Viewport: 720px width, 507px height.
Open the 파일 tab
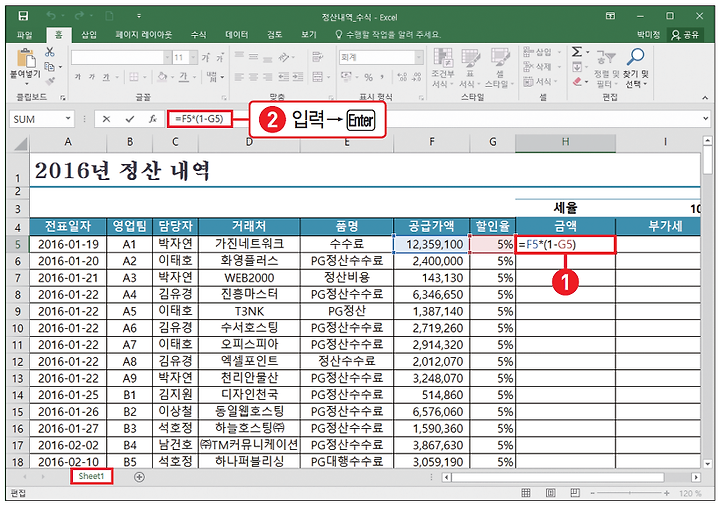click(24, 35)
